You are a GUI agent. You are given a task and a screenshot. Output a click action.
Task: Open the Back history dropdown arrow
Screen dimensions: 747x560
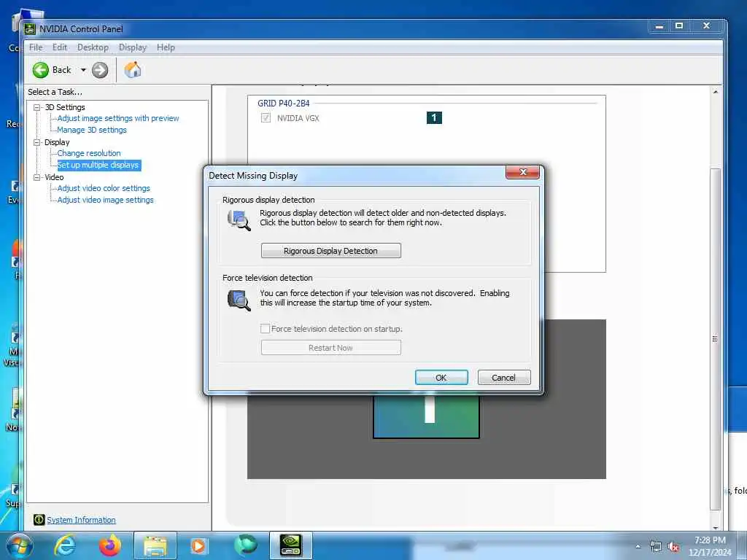(x=83, y=70)
